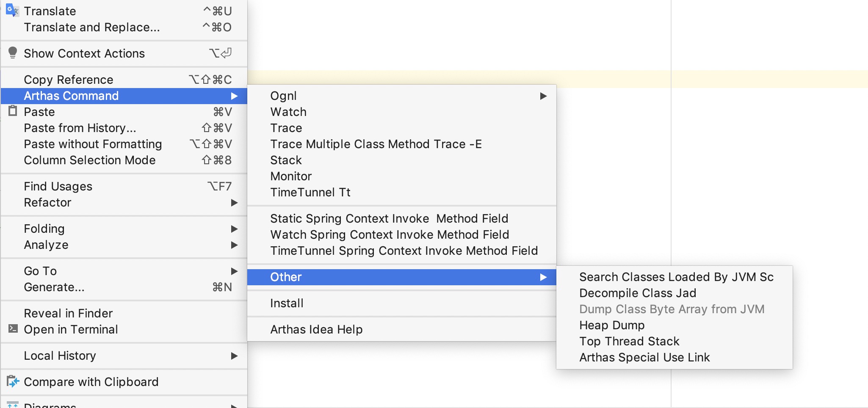This screenshot has height=408, width=868.
Task: Choose Trace Multiple Class Method Trace -E
Action: tap(401, 144)
